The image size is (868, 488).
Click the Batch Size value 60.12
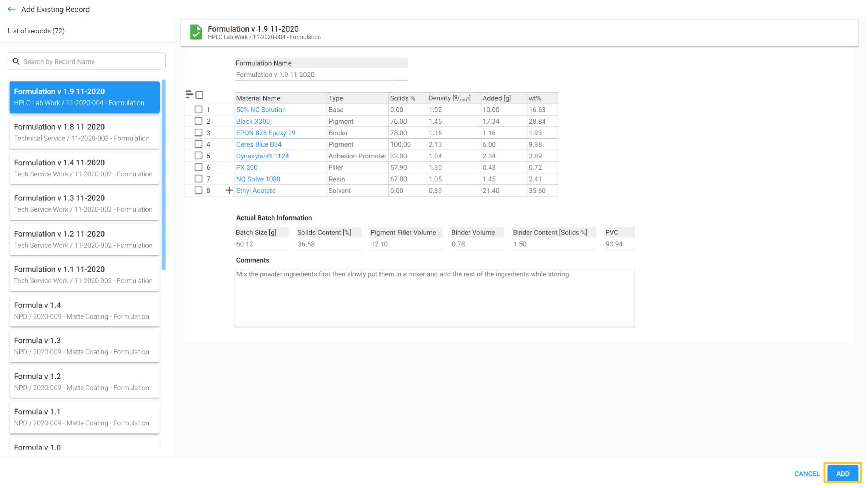262,245
